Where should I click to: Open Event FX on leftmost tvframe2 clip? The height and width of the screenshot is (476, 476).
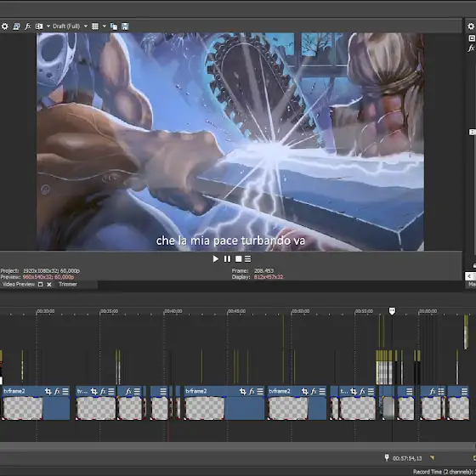click(x=57, y=392)
